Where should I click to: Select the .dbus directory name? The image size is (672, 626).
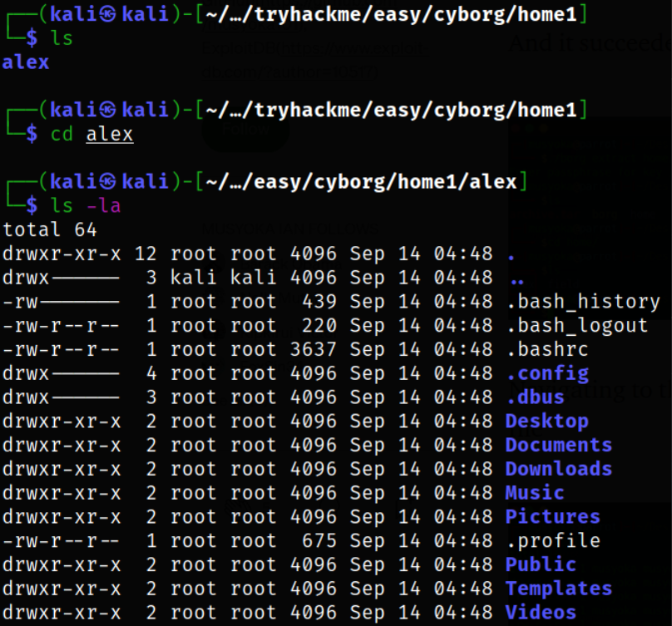536,397
